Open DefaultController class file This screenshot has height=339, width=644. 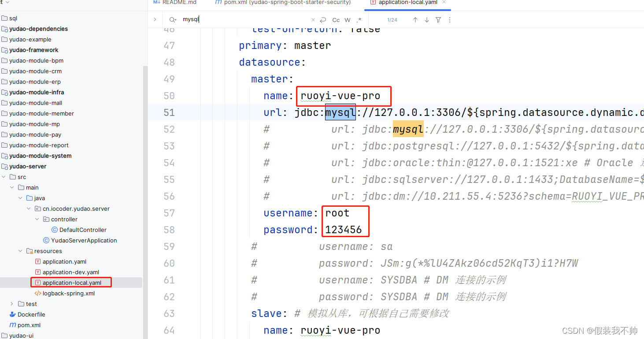click(83, 230)
